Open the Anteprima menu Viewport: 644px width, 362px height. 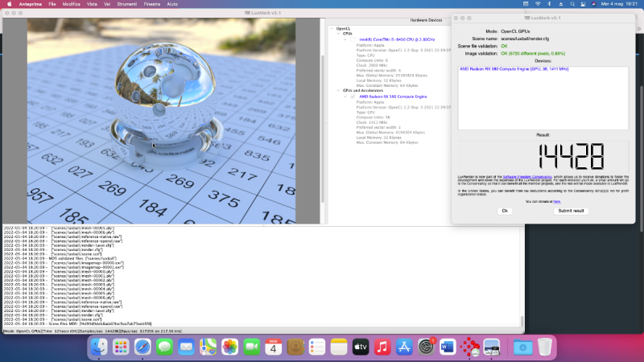tap(31, 4)
